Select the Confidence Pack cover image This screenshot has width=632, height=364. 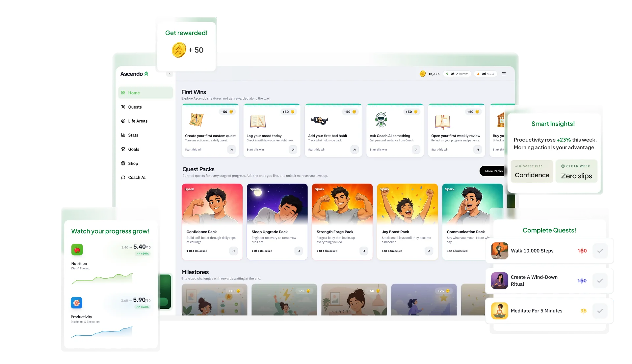pos(212,204)
